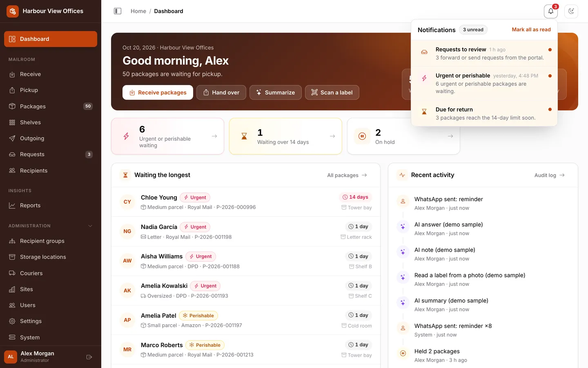The height and width of the screenshot is (368, 588).
Task: Open the Urgent or perishable notification
Action: pos(484,83)
